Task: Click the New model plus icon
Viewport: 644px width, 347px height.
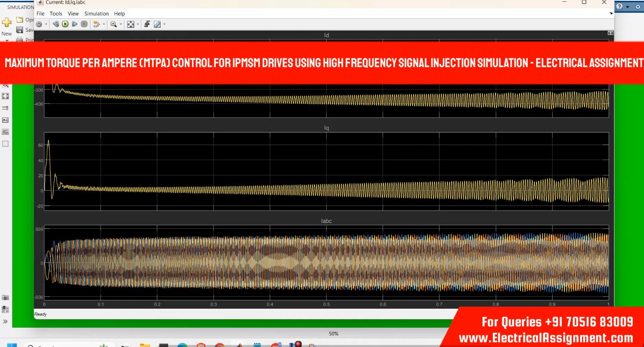Action: tap(7, 22)
